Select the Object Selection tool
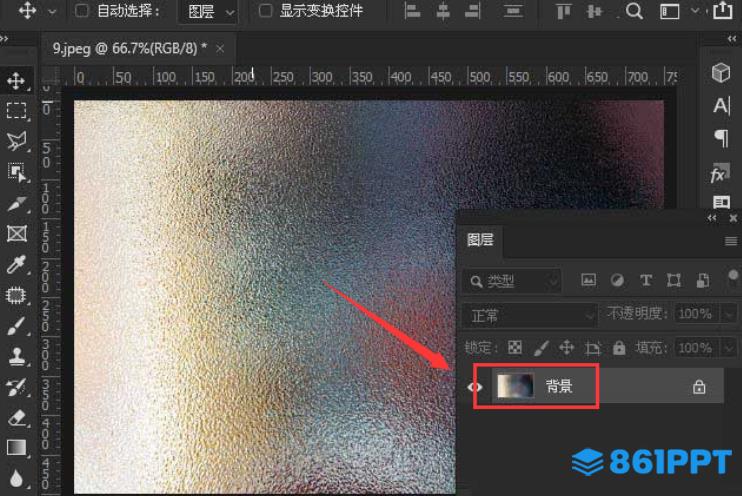The height and width of the screenshot is (496, 742). (17, 172)
